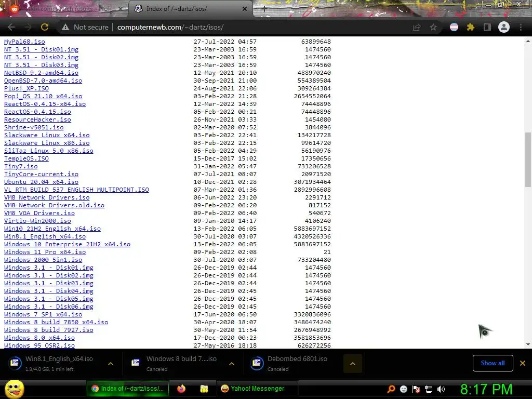This screenshot has height=399, width=532.
Task: Click the Win8.1_English_x64.iso download item icon
Action: tap(15, 362)
